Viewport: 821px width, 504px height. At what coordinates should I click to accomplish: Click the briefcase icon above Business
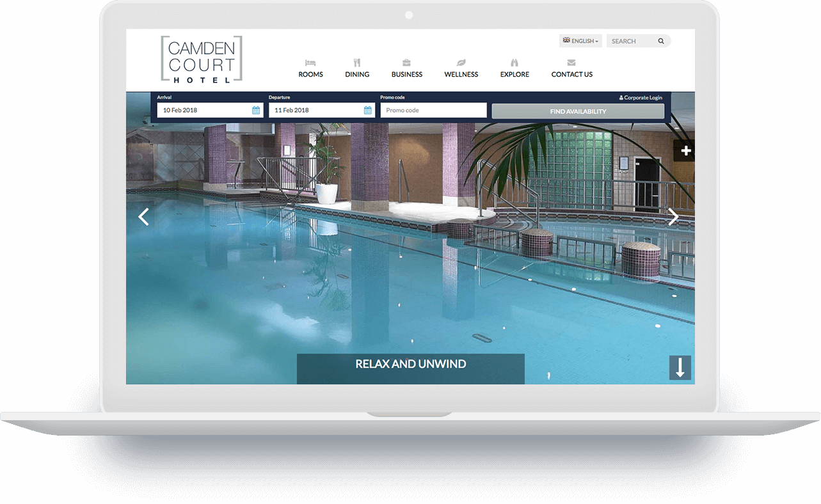coord(406,63)
